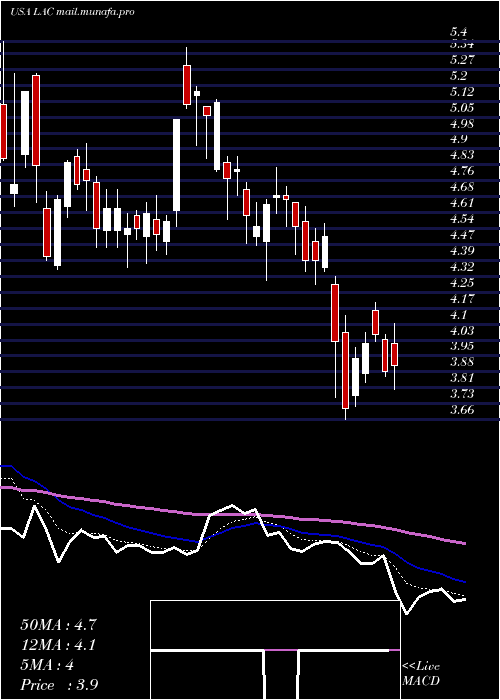Click the last red candlestick on the right
The width and height of the screenshot is (500, 700).
click(395, 354)
